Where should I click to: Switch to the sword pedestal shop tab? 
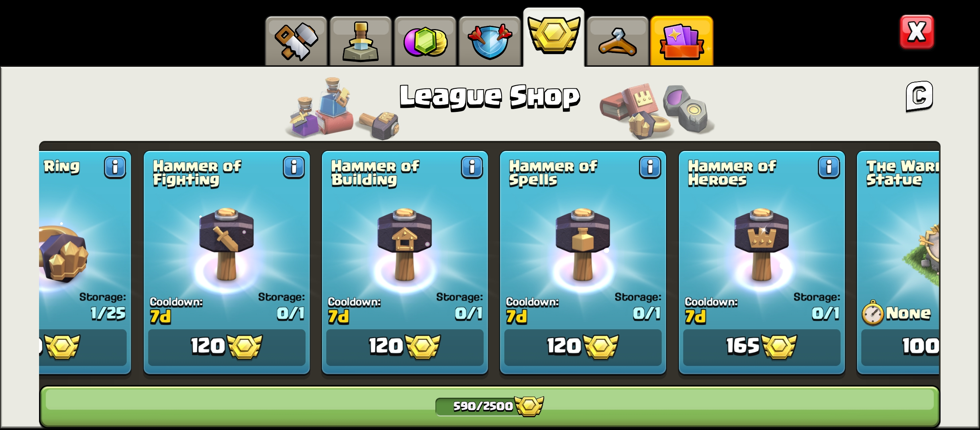tap(361, 41)
